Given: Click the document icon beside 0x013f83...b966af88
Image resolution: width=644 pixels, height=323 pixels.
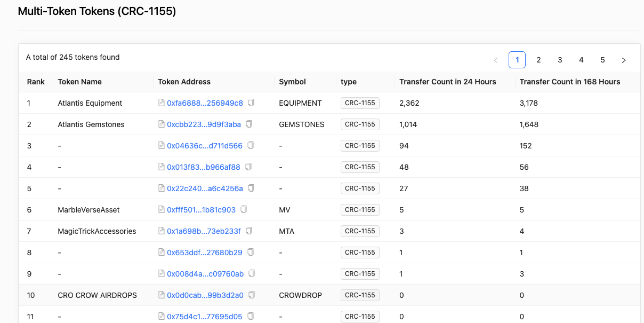Looking at the screenshot, I should coord(248,167).
